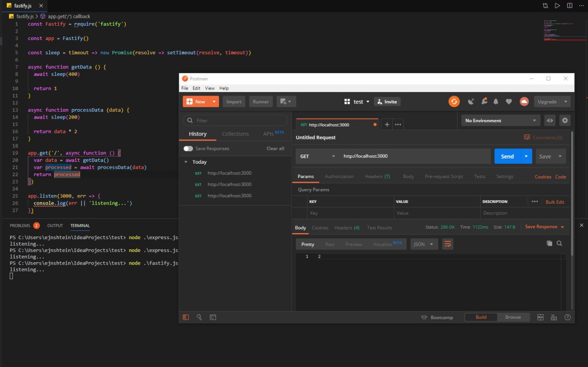The width and height of the screenshot is (588, 367).
Task: Click the heart icon in Postman header
Action: point(509,102)
